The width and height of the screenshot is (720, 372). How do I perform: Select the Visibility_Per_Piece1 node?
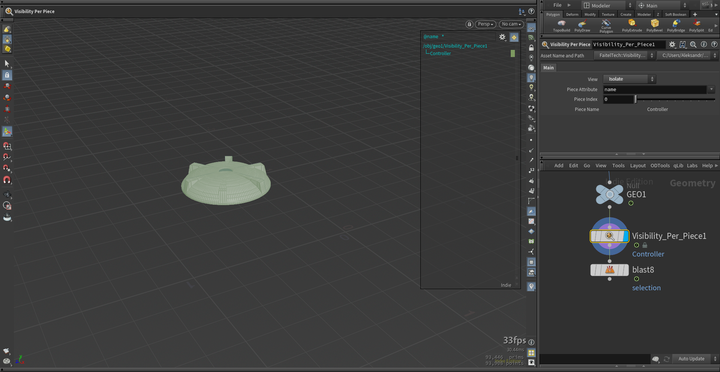609,236
